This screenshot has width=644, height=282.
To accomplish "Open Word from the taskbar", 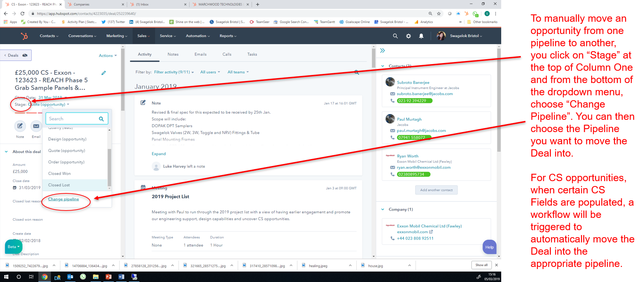I will (x=121, y=277).
